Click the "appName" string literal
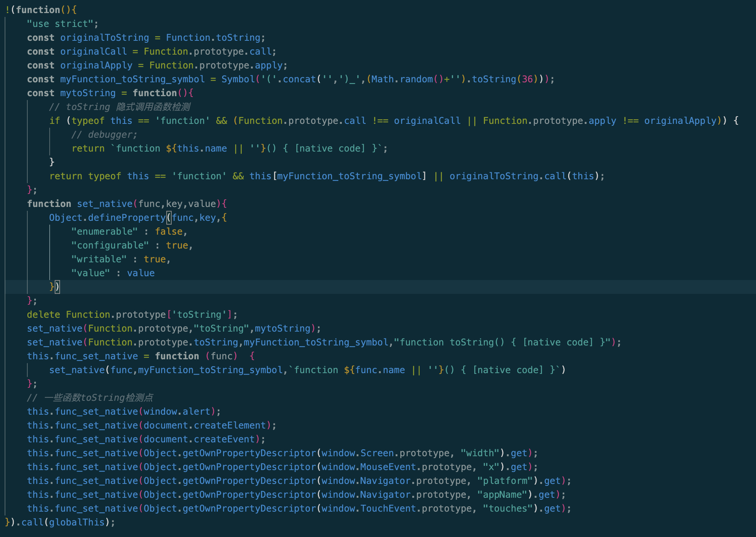The image size is (756, 537). pos(502,495)
